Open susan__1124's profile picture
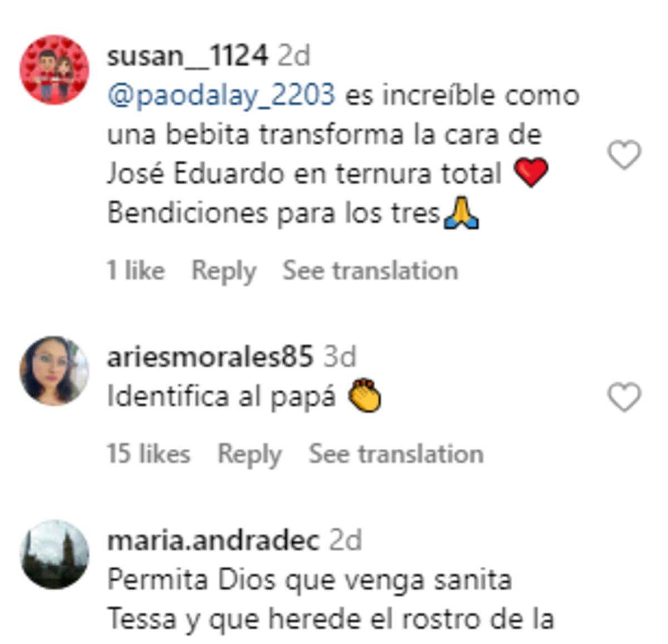 54,70
